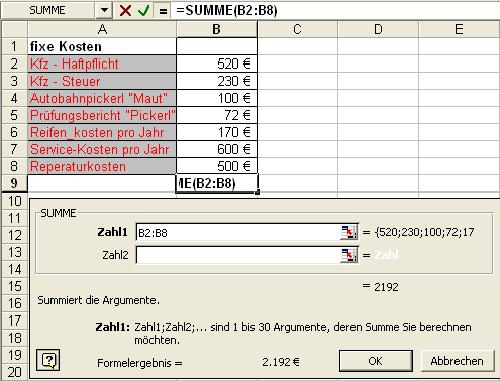500x381 pixels.
Task: Click the equals sign formula editor button
Action: 163,11
